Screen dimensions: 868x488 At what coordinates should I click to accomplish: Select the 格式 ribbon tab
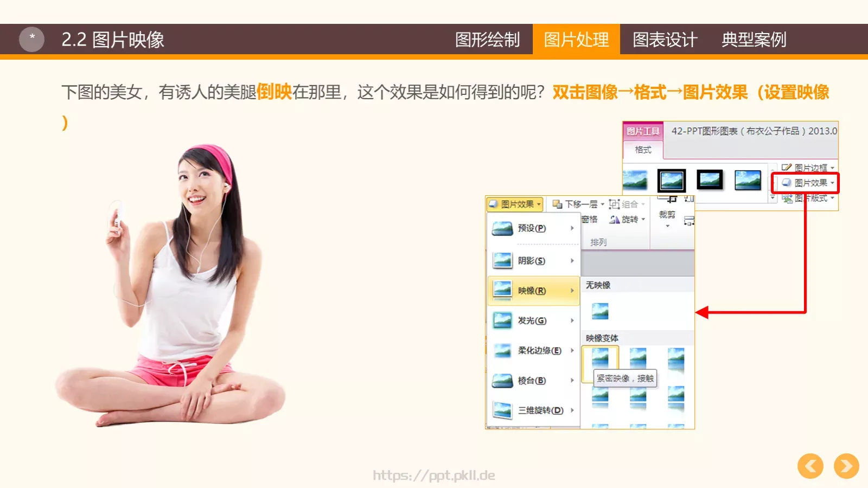tap(643, 150)
